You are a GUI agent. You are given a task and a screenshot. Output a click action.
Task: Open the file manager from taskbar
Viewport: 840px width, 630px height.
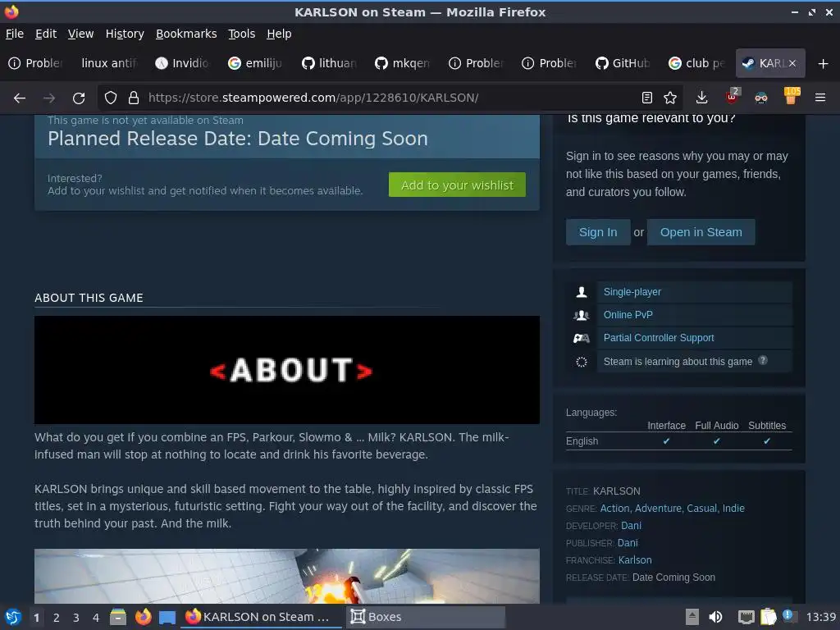[118, 617]
